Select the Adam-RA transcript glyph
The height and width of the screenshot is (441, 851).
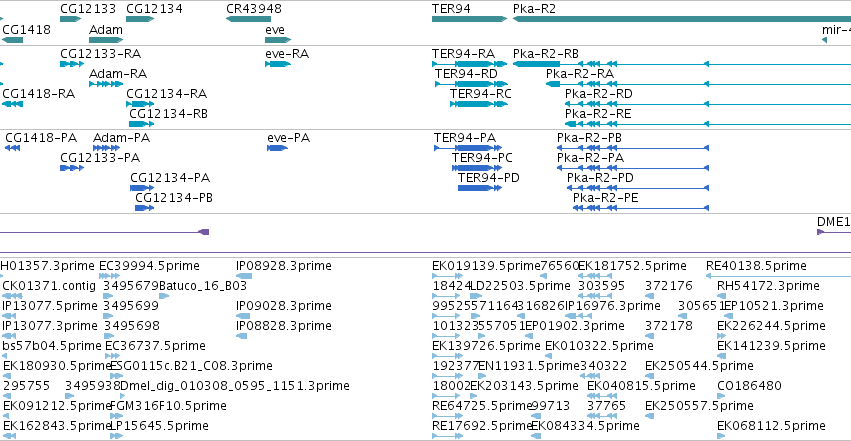tap(106, 84)
